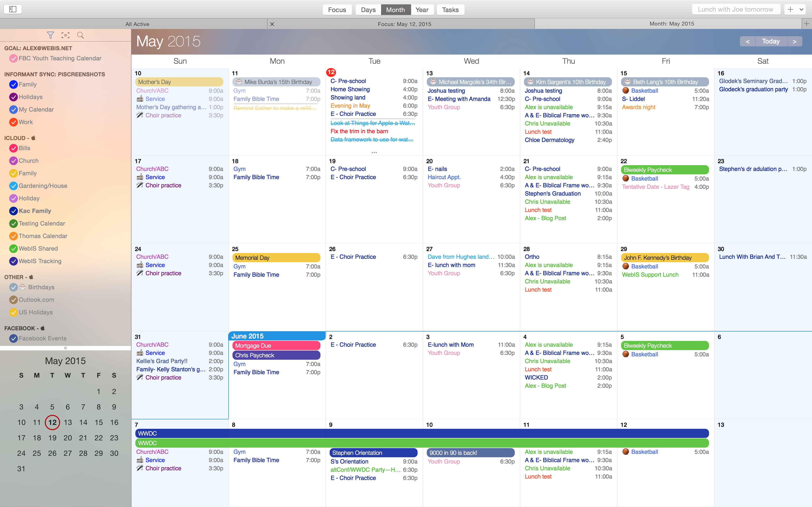Add a new tab with plus icon
The width and height of the screenshot is (812, 507).
click(807, 24)
